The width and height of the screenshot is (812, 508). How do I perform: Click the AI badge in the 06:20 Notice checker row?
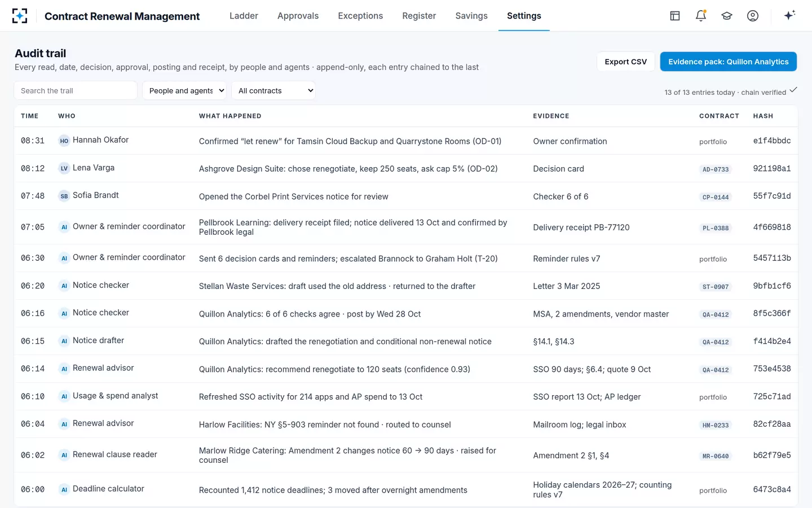click(x=64, y=286)
